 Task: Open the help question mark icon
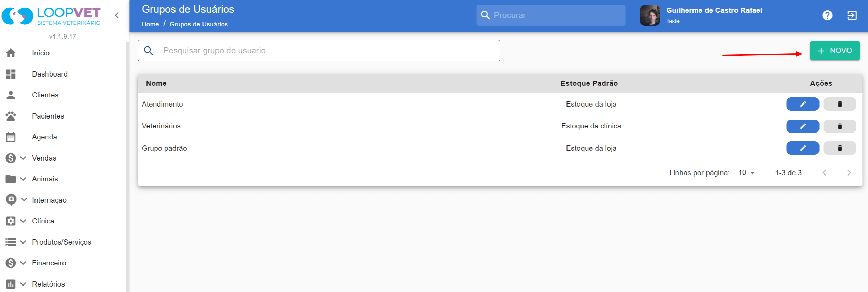827,15
